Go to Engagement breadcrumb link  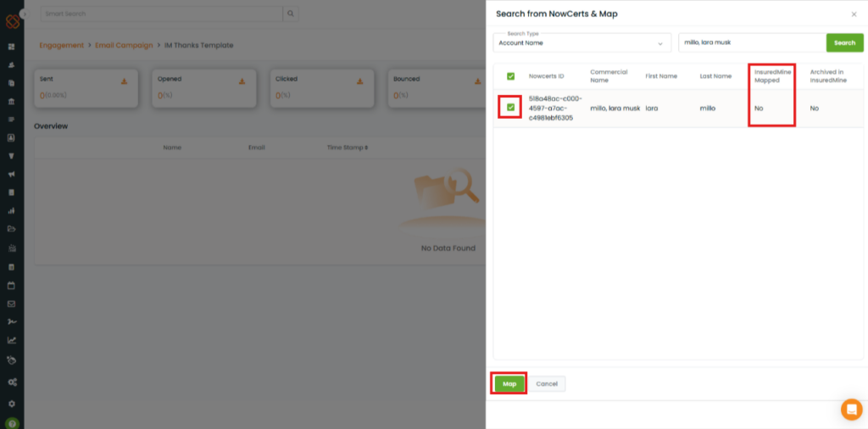point(61,45)
